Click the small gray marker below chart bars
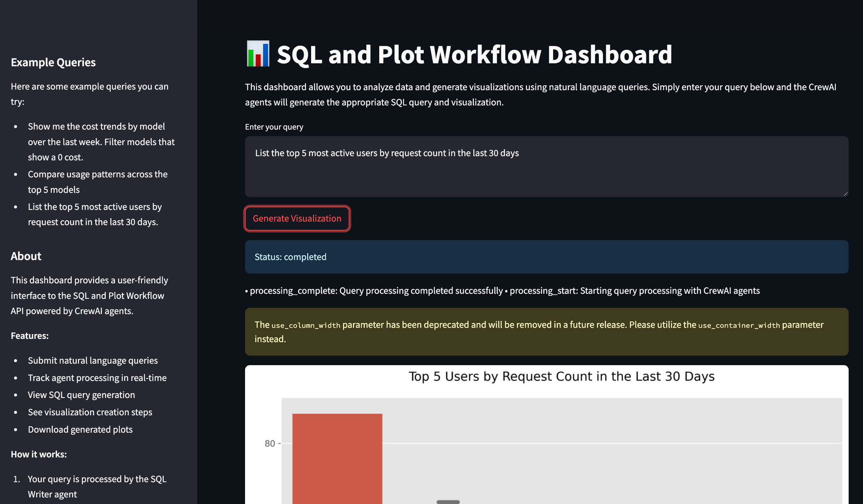Image resolution: width=863 pixels, height=504 pixels. click(x=448, y=501)
